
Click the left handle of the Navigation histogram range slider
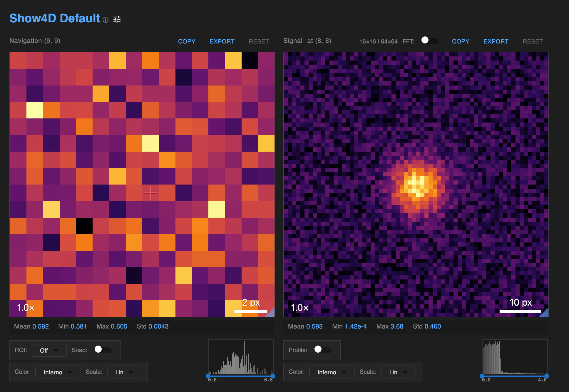coord(208,376)
